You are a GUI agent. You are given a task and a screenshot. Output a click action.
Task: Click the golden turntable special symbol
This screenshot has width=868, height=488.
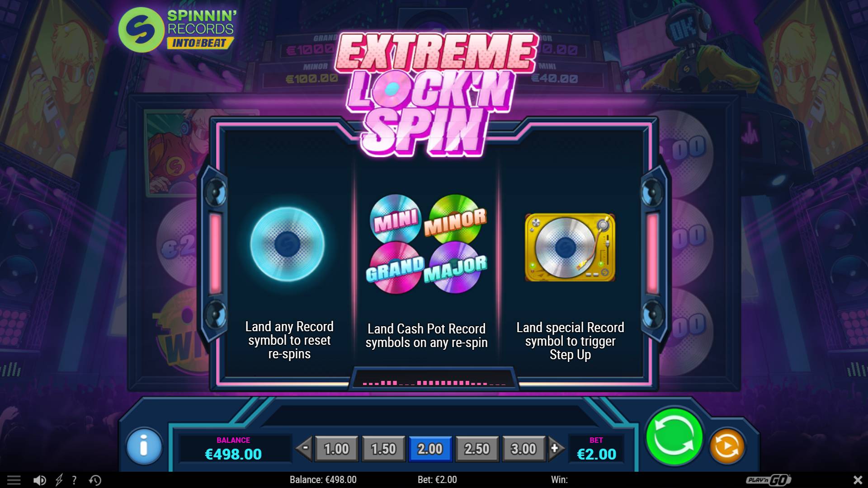[x=570, y=248]
